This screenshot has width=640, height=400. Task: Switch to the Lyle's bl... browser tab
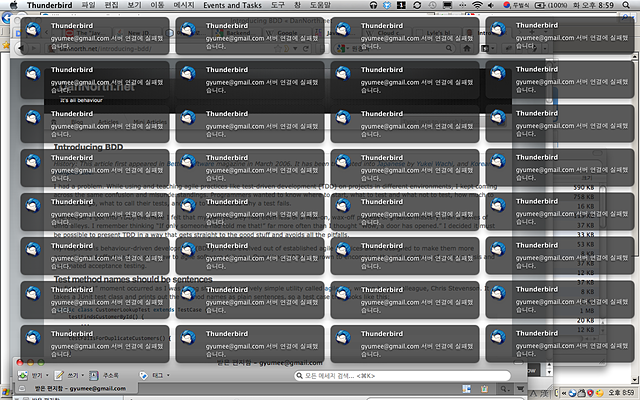click(438, 33)
